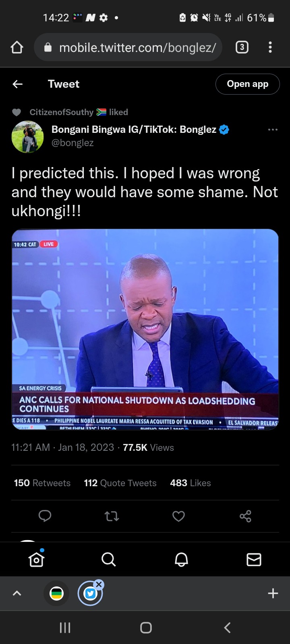The width and height of the screenshot is (290, 644).
Task: Retweet using the retweet arrows icon
Action: coord(112,516)
